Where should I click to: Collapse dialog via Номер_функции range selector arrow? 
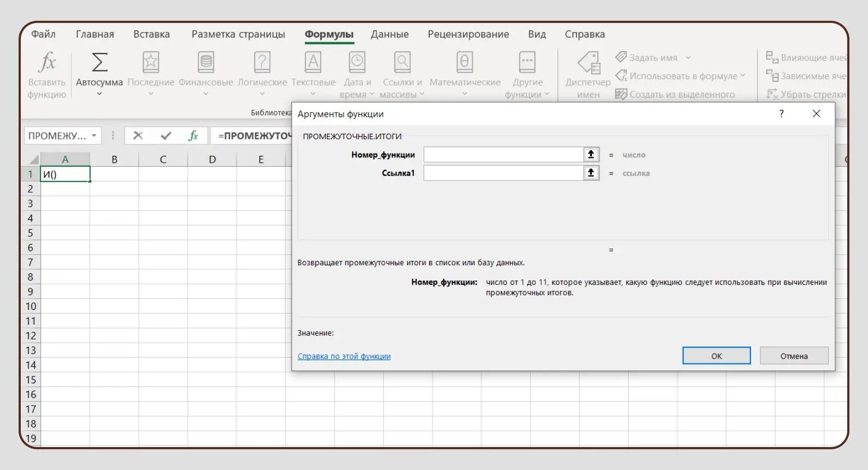click(591, 155)
